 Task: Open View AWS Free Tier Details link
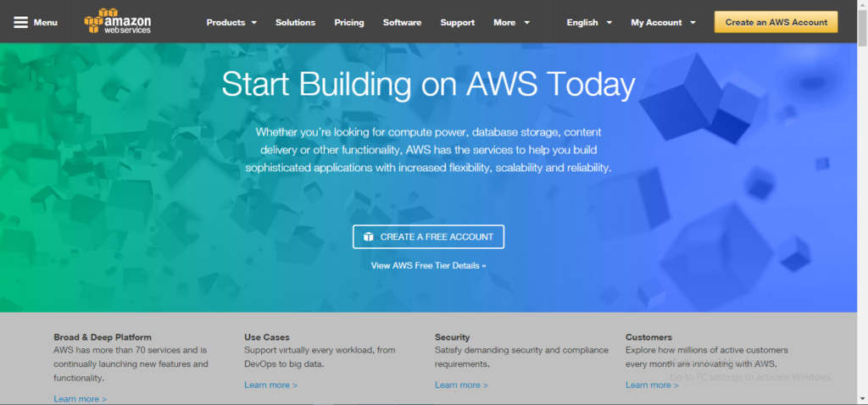[429, 265]
